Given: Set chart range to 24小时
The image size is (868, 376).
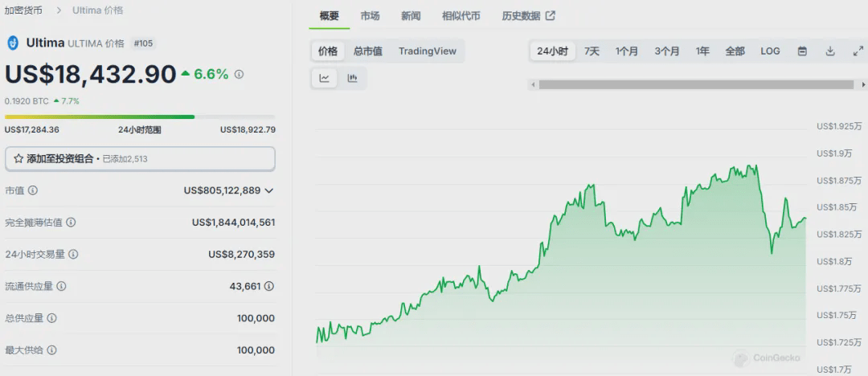Looking at the screenshot, I should pos(552,51).
